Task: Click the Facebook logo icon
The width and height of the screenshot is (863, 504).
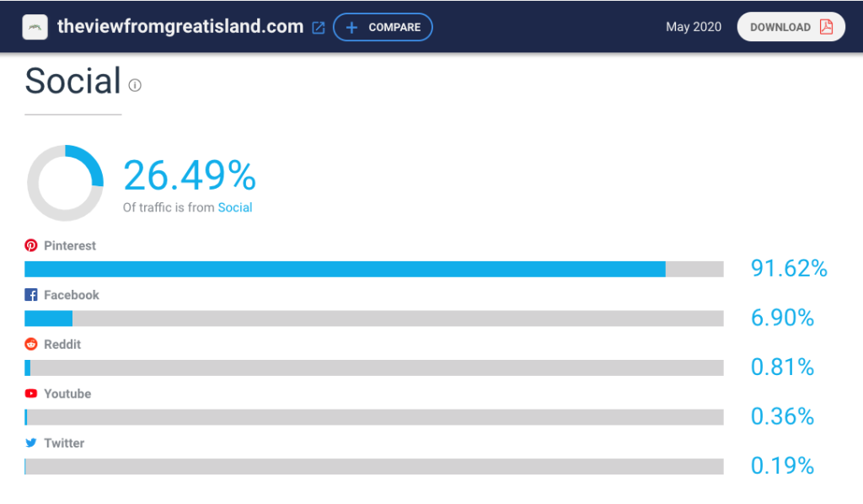Action: click(31, 295)
